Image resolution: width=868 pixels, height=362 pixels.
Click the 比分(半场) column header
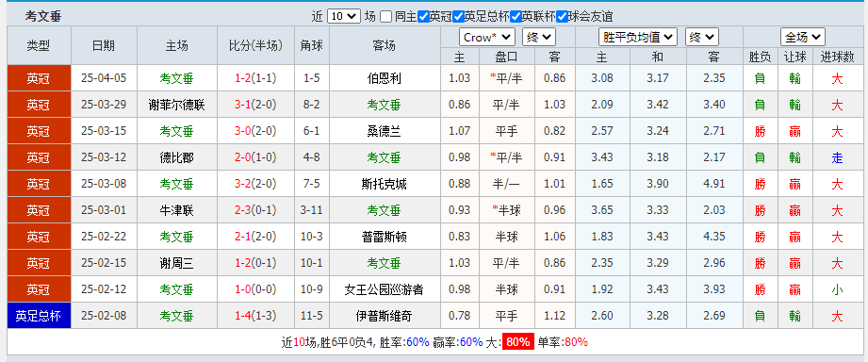coord(255,45)
